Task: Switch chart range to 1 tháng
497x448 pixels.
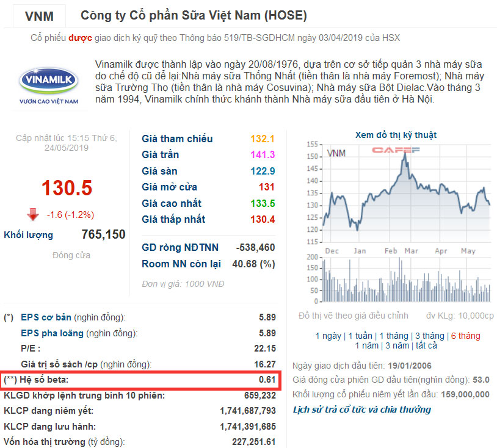Action: coord(394,336)
